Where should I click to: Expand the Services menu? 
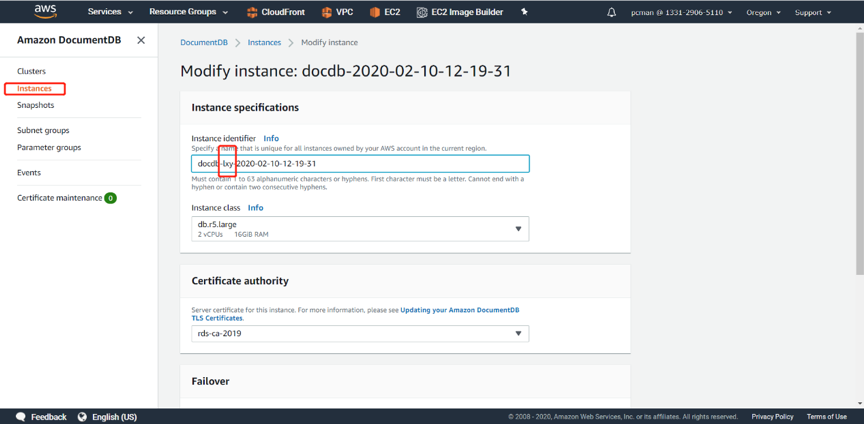[x=110, y=12]
